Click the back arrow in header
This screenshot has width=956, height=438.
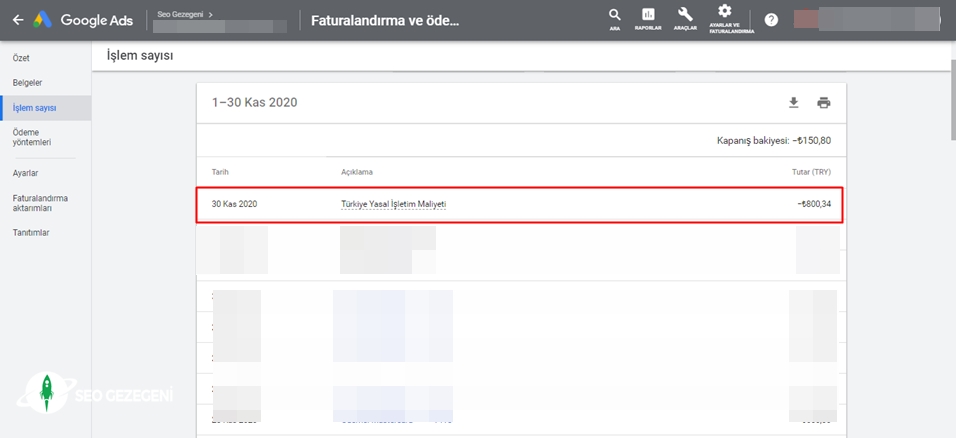pyautogui.click(x=18, y=20)
